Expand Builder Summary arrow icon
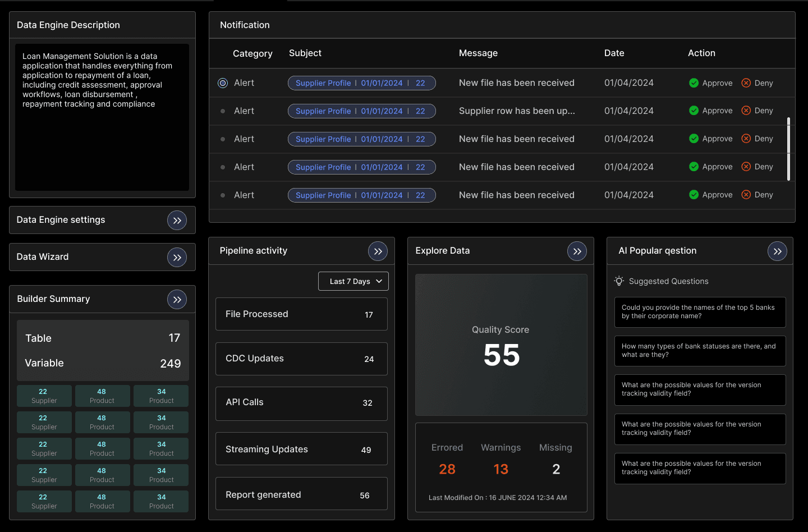Screen dimensions: 808x532 click(177, 300)
